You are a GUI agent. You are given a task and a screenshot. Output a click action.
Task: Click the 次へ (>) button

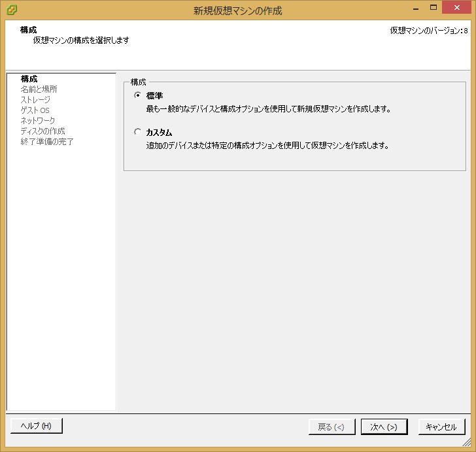point(384,427)
